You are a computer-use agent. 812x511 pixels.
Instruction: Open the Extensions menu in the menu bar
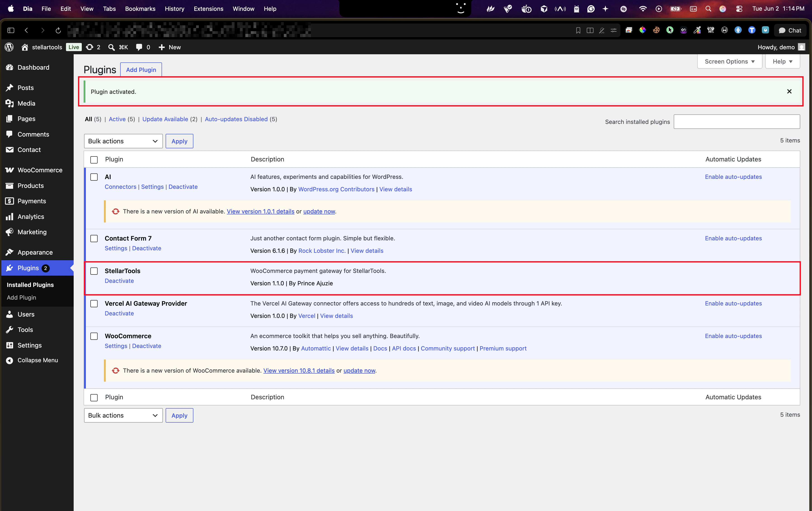(x=208, y=9)
